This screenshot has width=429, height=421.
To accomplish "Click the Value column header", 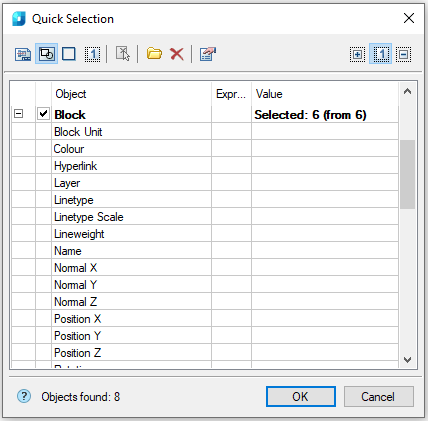I will point(325,94).
